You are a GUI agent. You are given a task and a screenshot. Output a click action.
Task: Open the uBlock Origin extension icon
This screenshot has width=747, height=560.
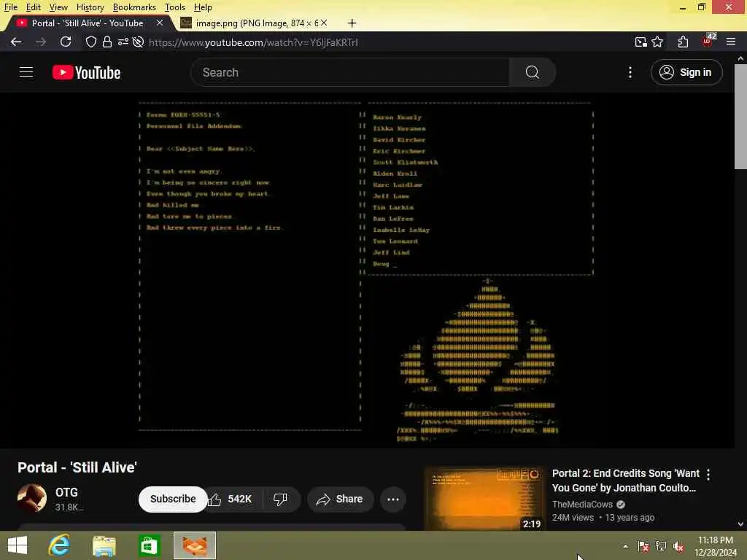coord(707,42)
